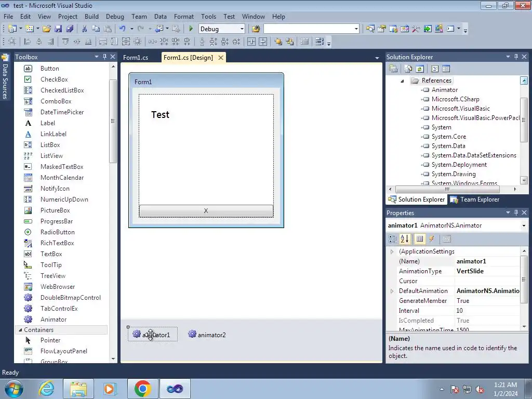Image resolution: width=532 pixels, height=399 pixels.
Task: Select the Test label on the form
Action: click(160, 115)
